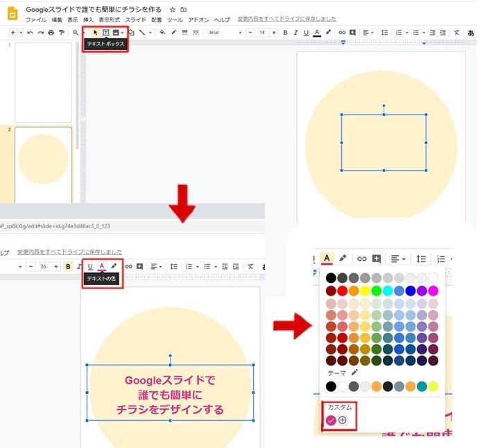
Task: Select slide 1 thumbnail in the filmstrip
Action: (44, 83)
